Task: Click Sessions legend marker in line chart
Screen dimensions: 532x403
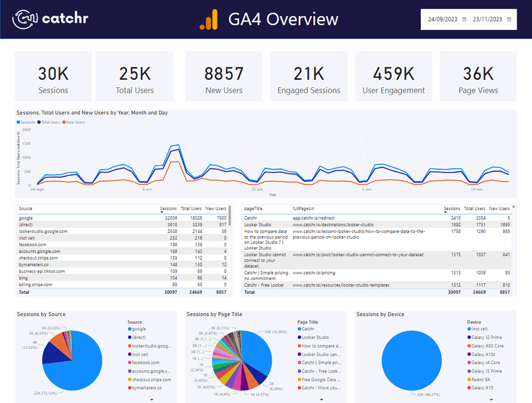Action: coord(19,122)
